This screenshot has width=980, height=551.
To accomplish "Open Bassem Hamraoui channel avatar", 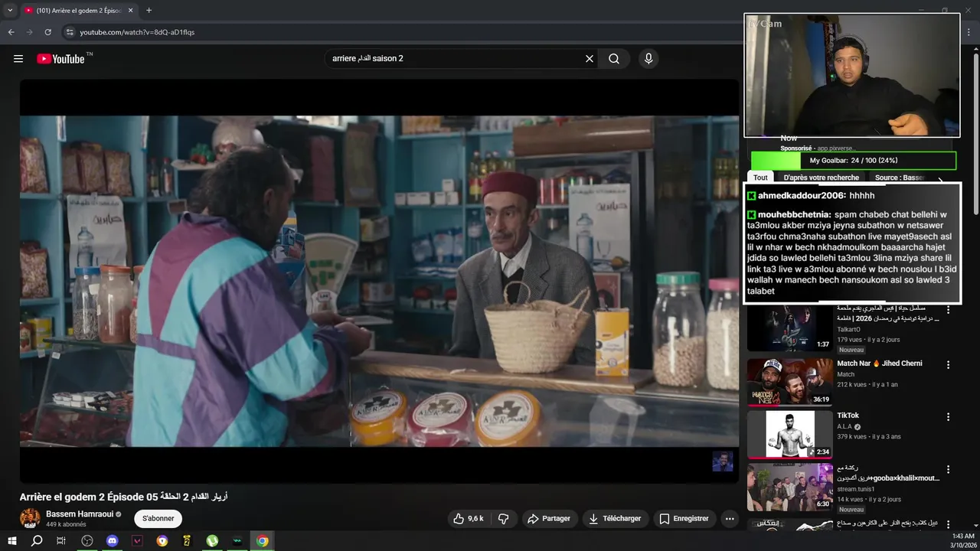I will click(x=30, y=518).
